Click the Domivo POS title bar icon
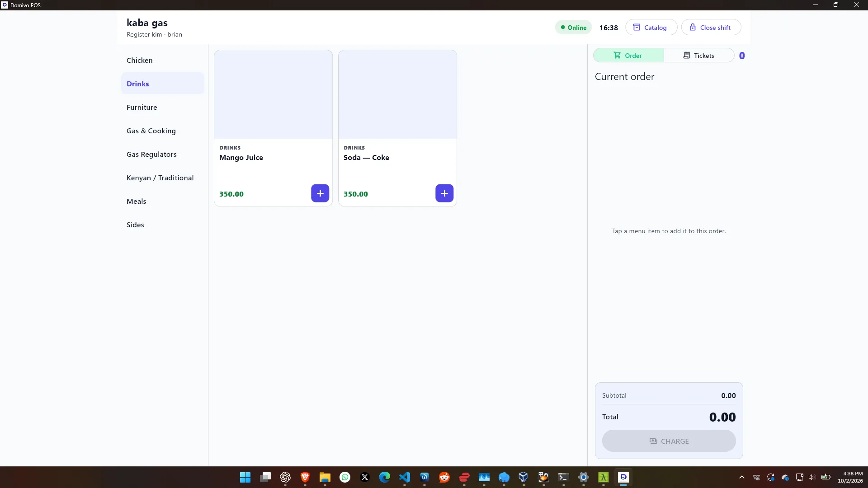 pos(5,5)
